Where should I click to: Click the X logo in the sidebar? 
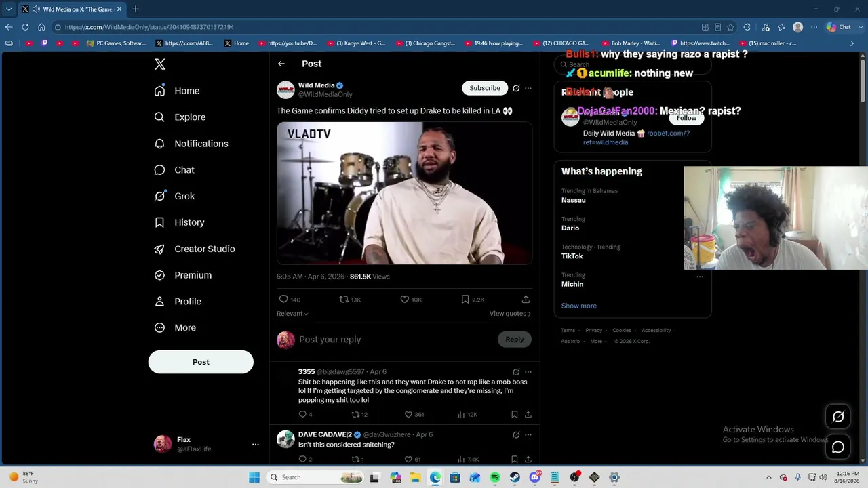(160, 64)
